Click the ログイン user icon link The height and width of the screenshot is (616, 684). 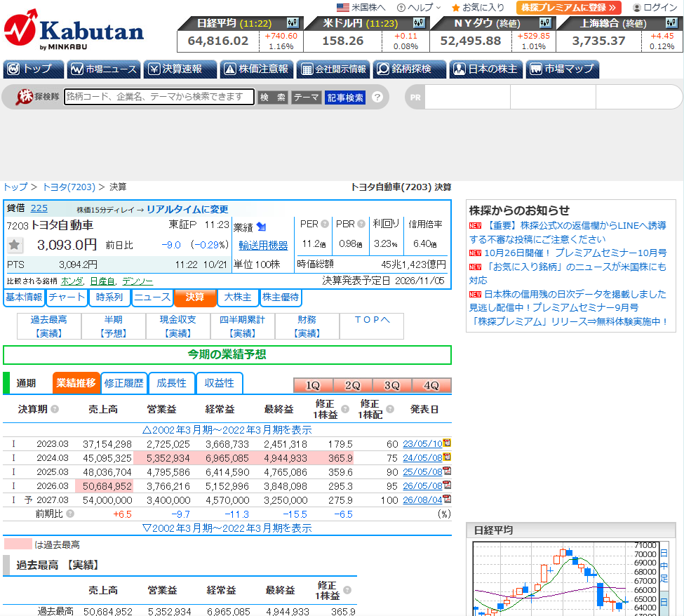coord(655,8)
